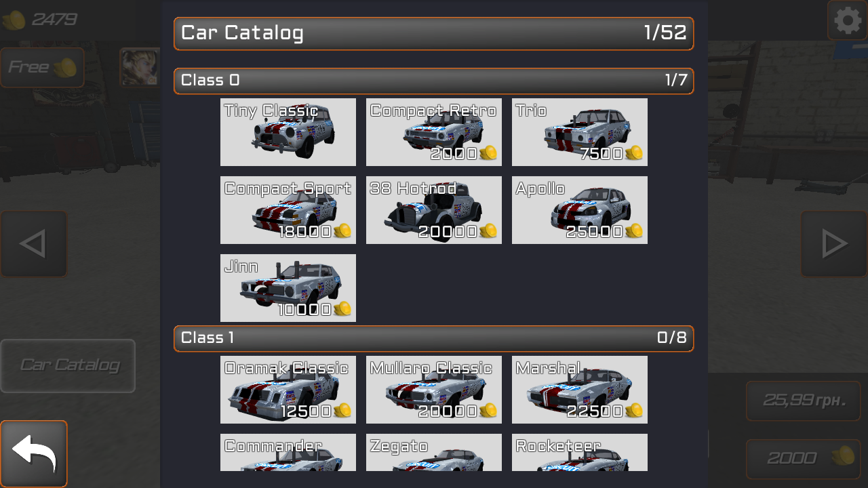
Task: Choose the Oramak Classic car
Action: [288, 390]
